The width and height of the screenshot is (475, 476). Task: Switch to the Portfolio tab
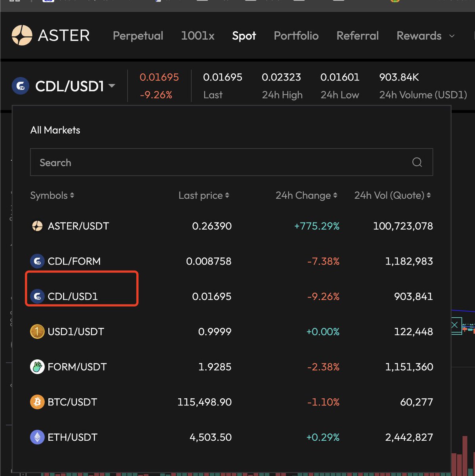click(x=296, y=36)
